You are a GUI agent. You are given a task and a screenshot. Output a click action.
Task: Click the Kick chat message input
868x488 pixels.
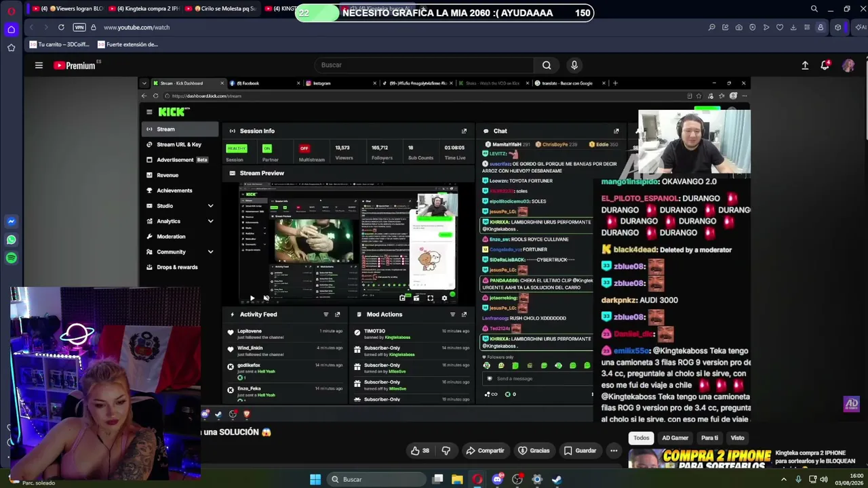(x=539, y=379)
